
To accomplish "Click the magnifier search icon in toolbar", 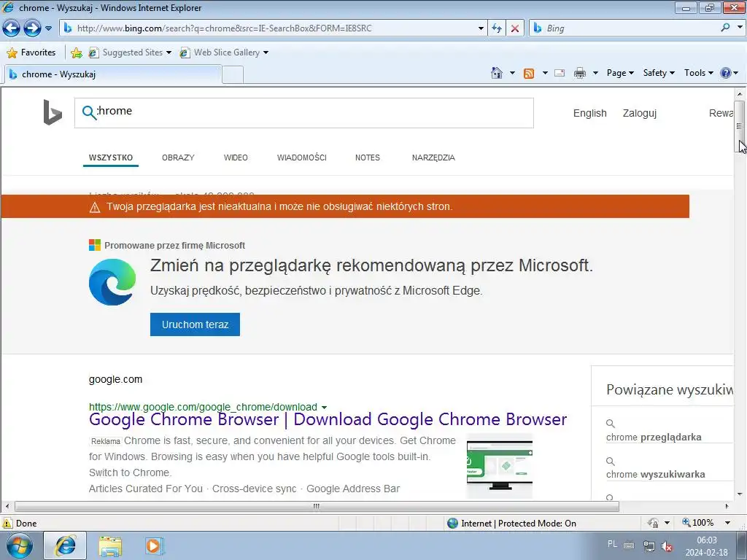I will tap(725, 28).
